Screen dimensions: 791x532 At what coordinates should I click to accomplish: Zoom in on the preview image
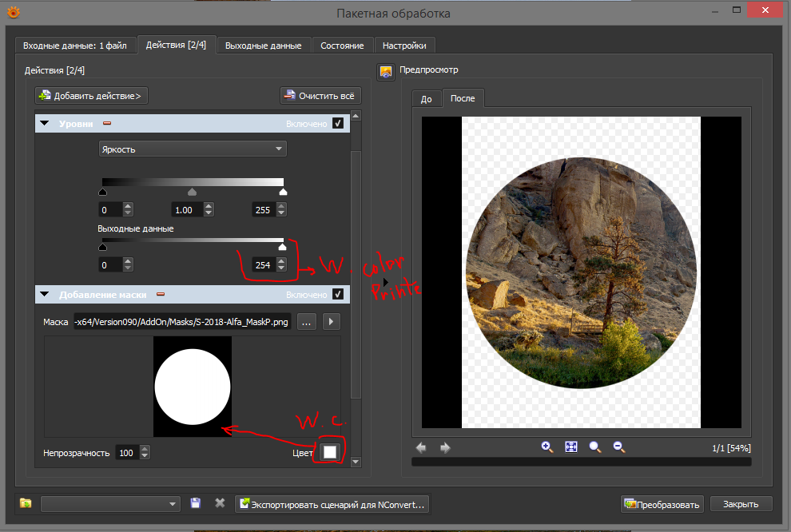click(x=547, y=447)
